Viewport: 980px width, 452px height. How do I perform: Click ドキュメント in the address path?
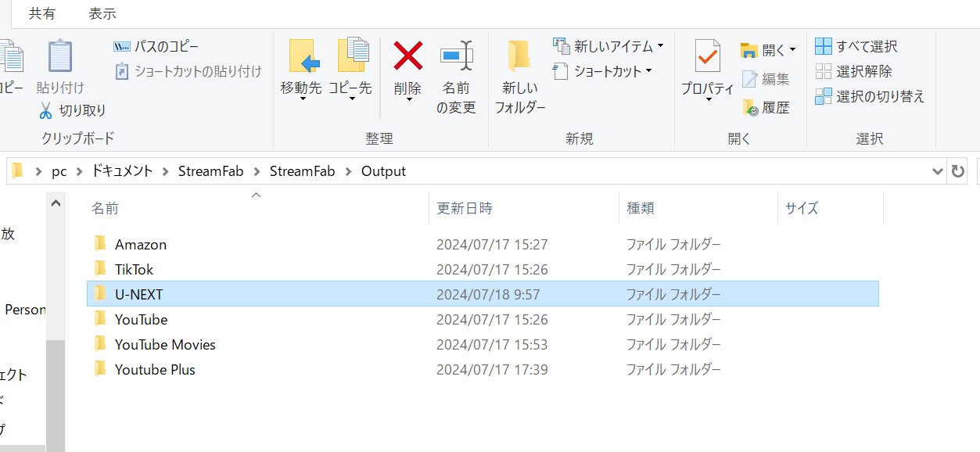(122, 171)
